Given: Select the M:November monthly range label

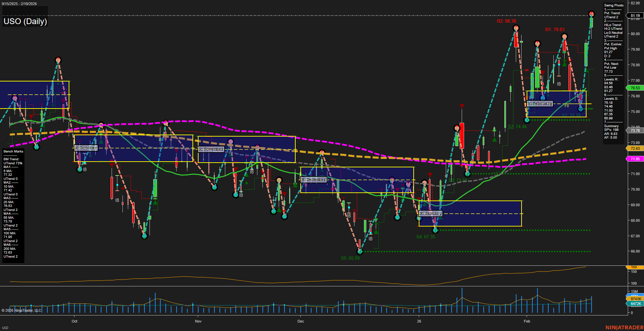Looking at the screenshot, I should (211, 149).
